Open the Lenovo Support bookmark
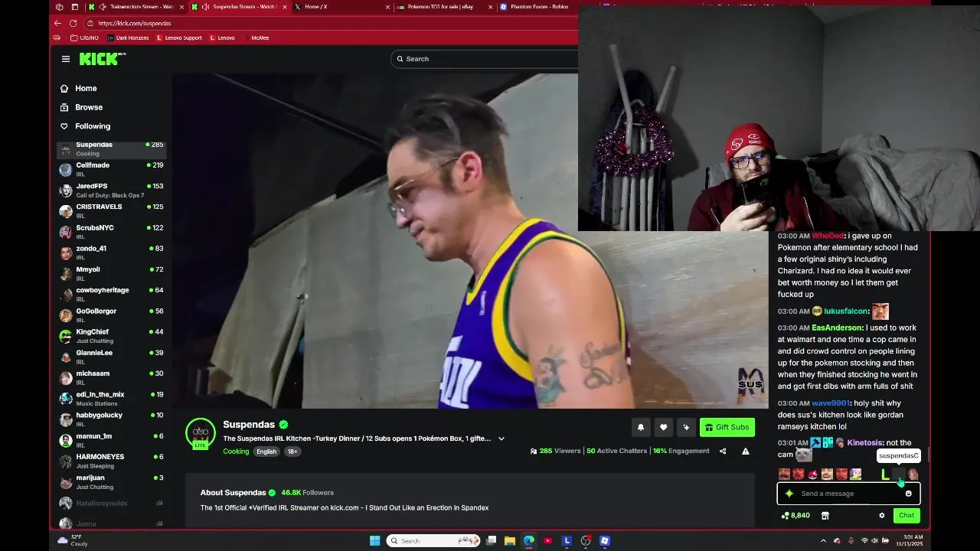The width and height of the screenshot is (980, 551). point(179,37)
